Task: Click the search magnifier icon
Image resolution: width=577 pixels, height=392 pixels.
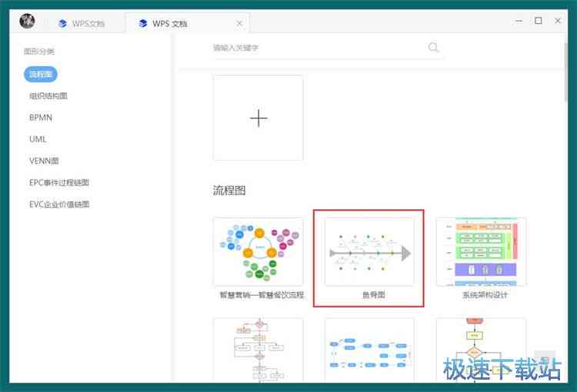Action: pyautogui.click(x=433, y=48)
